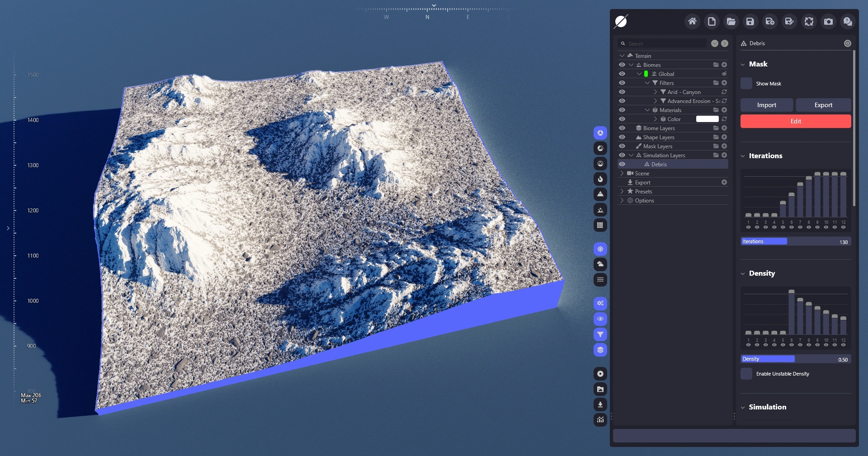This screenshot has width=868, height=456.
Task: Click the flame heatmap icon in viewport sidebar
Action: (x=600, y=179)
